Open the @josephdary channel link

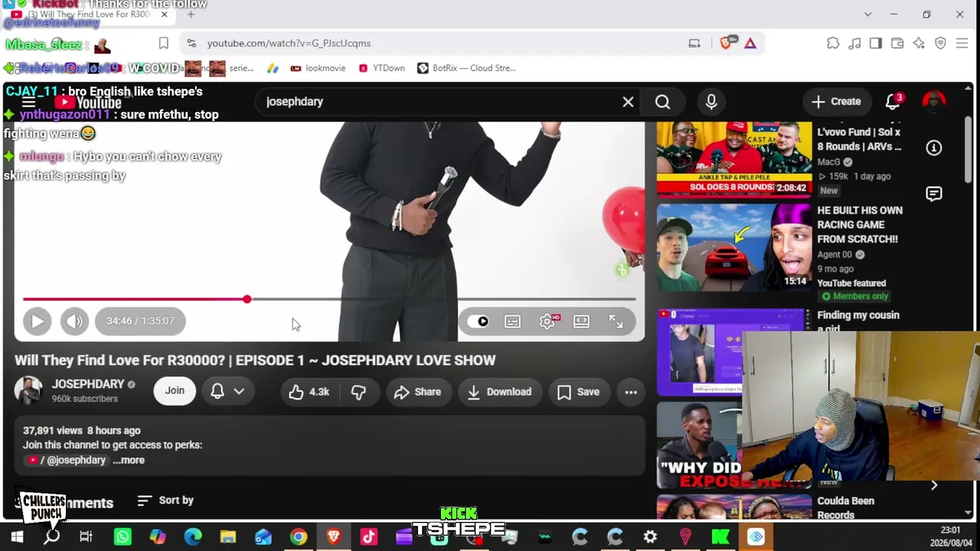pyautogui.click(x=68, y=460)
